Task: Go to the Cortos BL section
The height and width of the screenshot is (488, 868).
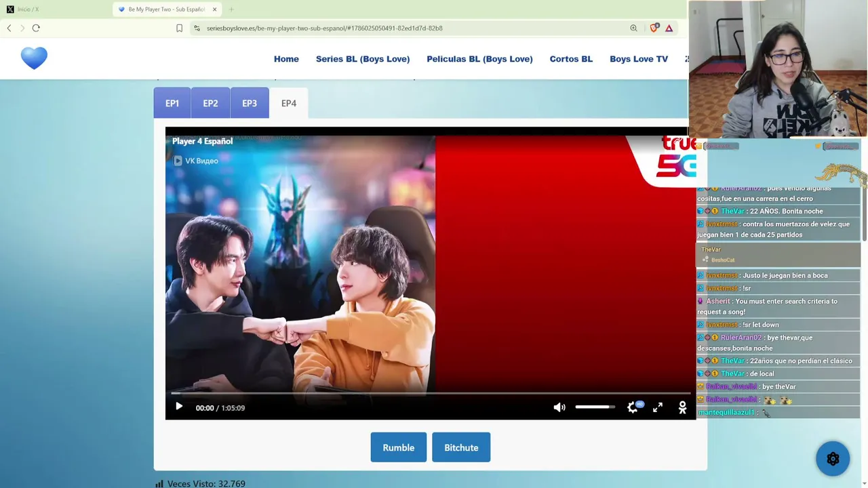Action: pyautogui.click(x=571, y=59)
